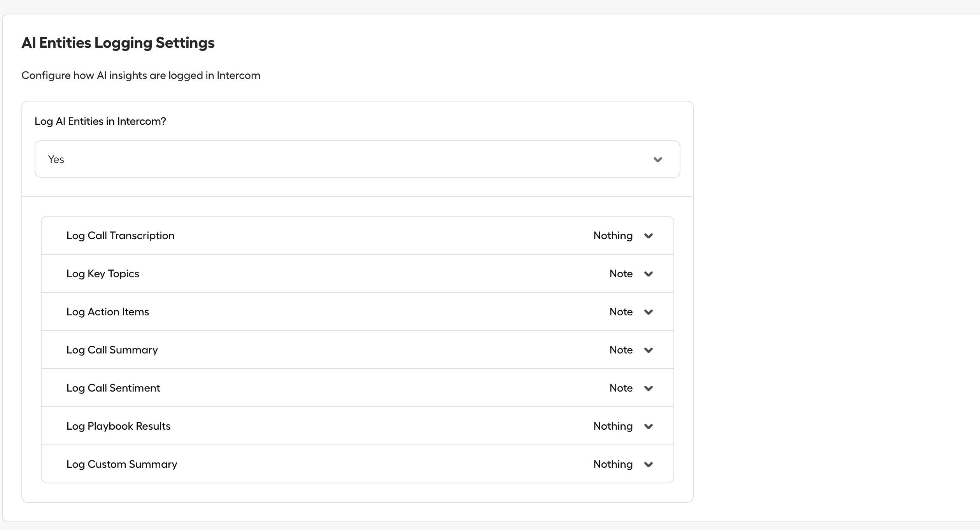Click the 'Log Call Sentiment' label

[x=113, y=388]
